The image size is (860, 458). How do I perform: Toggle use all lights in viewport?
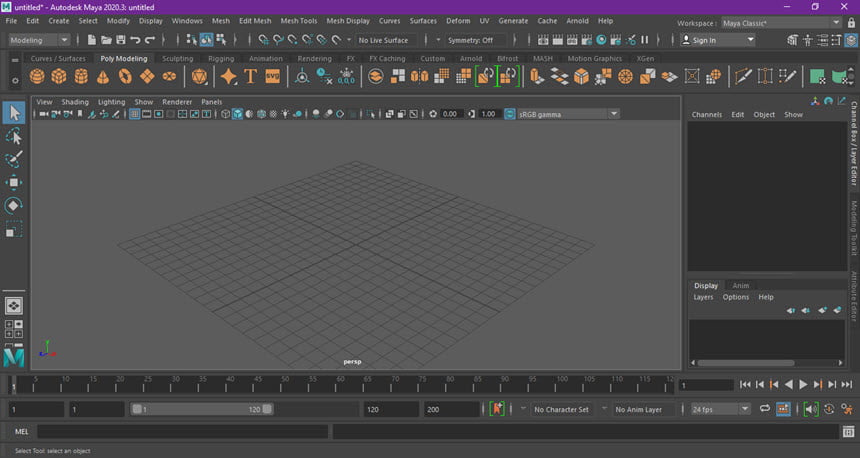click(285, 114)
